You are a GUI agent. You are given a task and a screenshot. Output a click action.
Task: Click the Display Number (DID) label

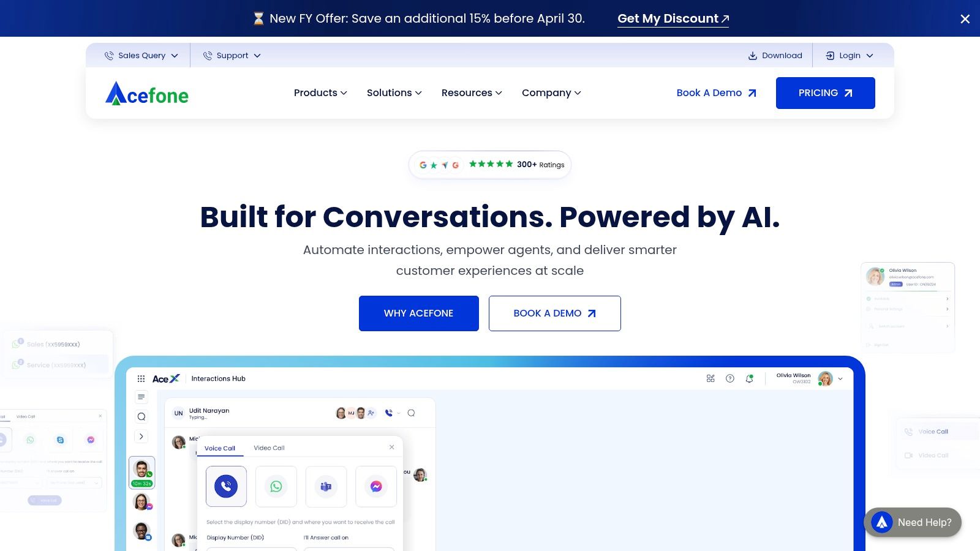[235, 538]
